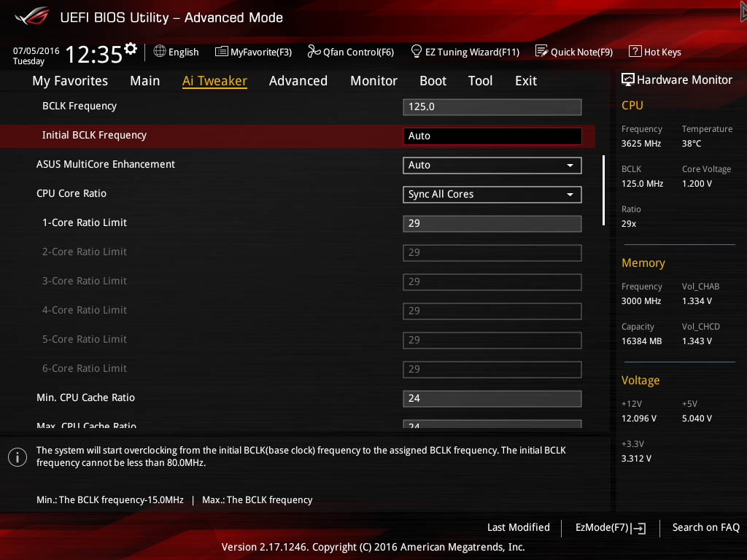This screenshot has height=560, width=747.
Task: Click the 3-Core Ratio Limit field
Action: 492,282
